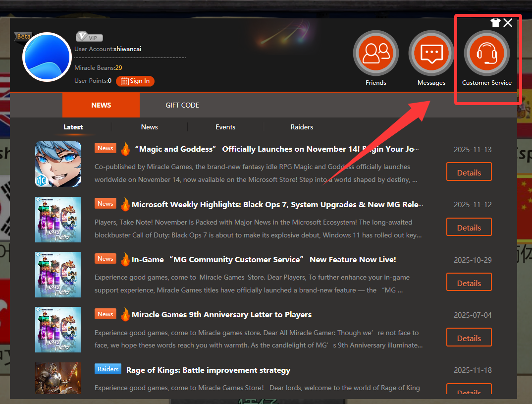
Task: Open the Friends icon
Action: [375, 54]
